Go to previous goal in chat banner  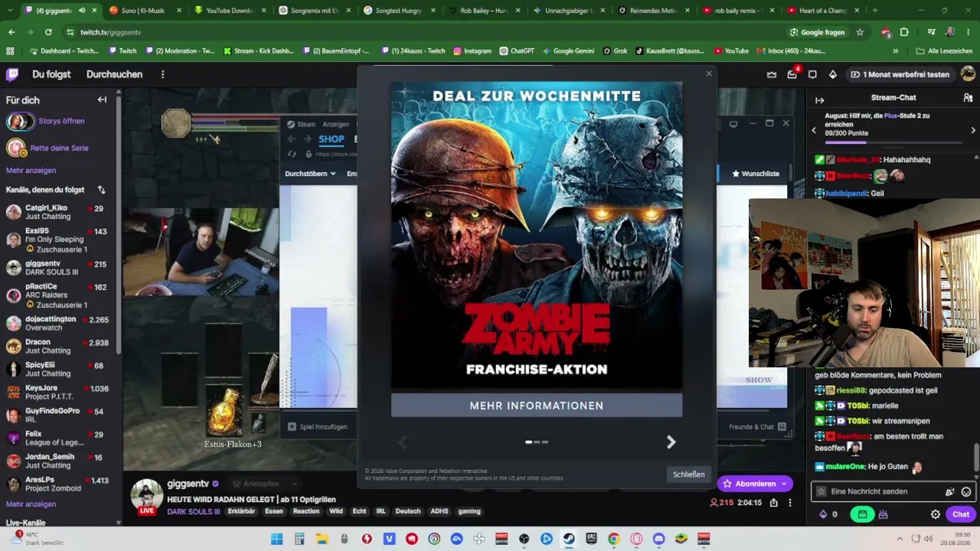pos(814,130)
